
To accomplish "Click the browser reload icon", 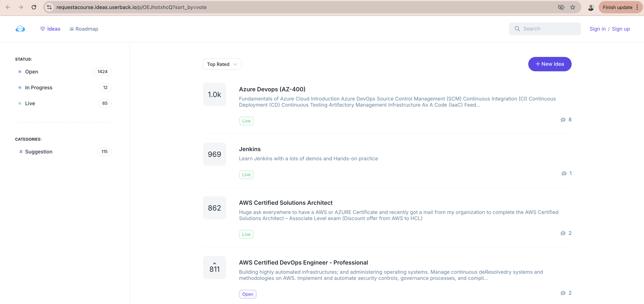I will coord(34,7).
